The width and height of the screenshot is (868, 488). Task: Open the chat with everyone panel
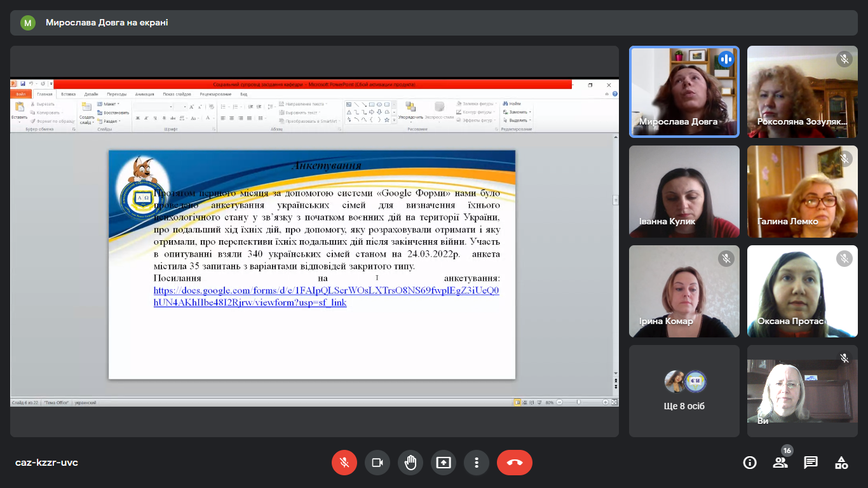tap(811, 463)
